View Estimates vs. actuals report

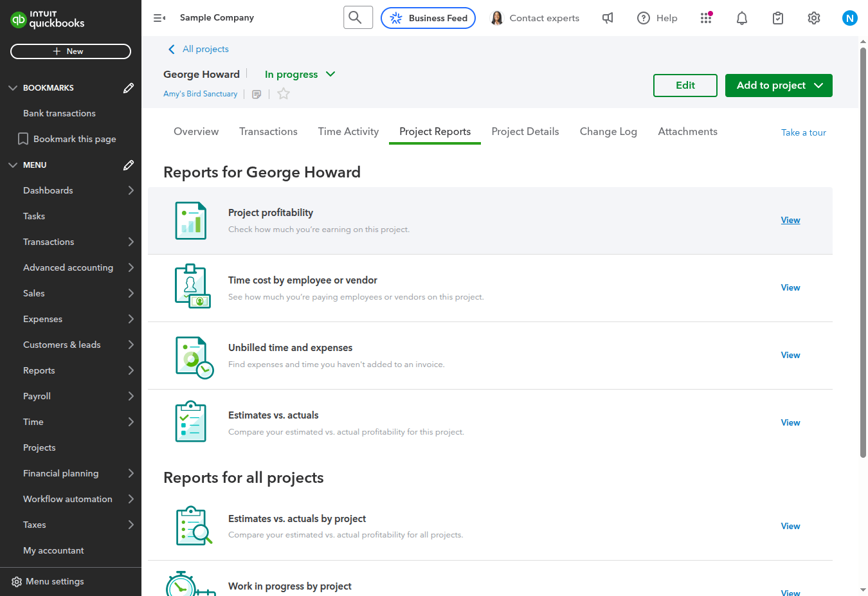click(790, 422)
